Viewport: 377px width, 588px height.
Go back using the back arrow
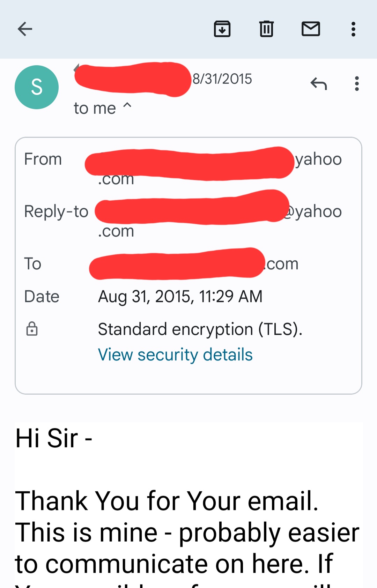(25, 29)
